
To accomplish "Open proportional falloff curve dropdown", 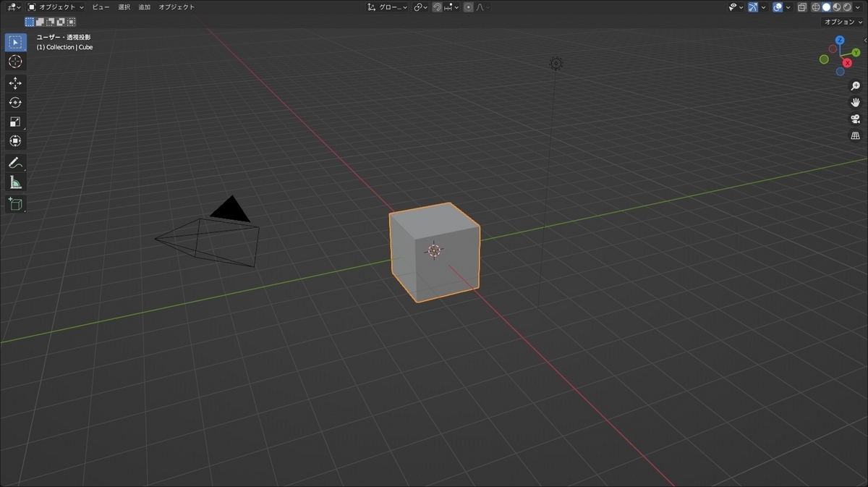I will pyautogui.click(x=482, y=7).
